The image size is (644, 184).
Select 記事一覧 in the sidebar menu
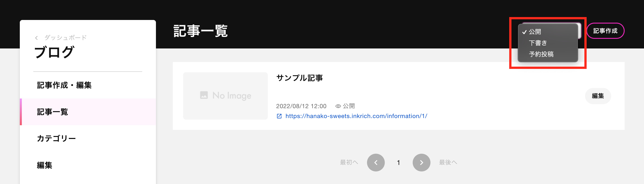point(88,112)
